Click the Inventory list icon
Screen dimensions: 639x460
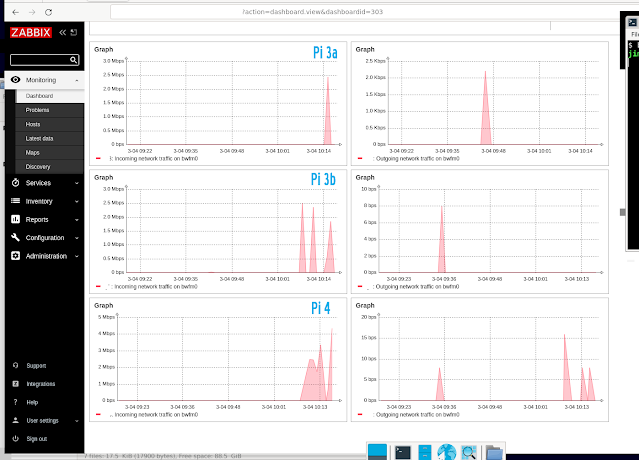click(x=15, y=201)
